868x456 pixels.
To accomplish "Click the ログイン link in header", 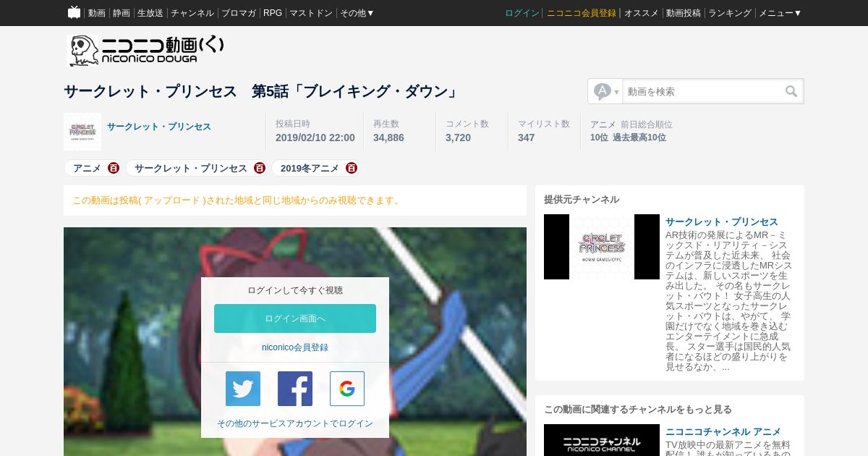I will pyautogui.click(x=522, y=13).
